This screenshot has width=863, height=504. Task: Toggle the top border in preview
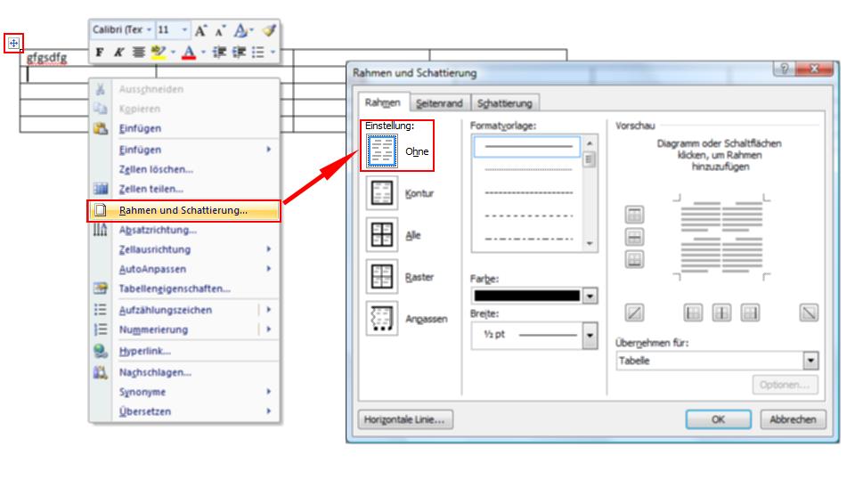[635, 215]
